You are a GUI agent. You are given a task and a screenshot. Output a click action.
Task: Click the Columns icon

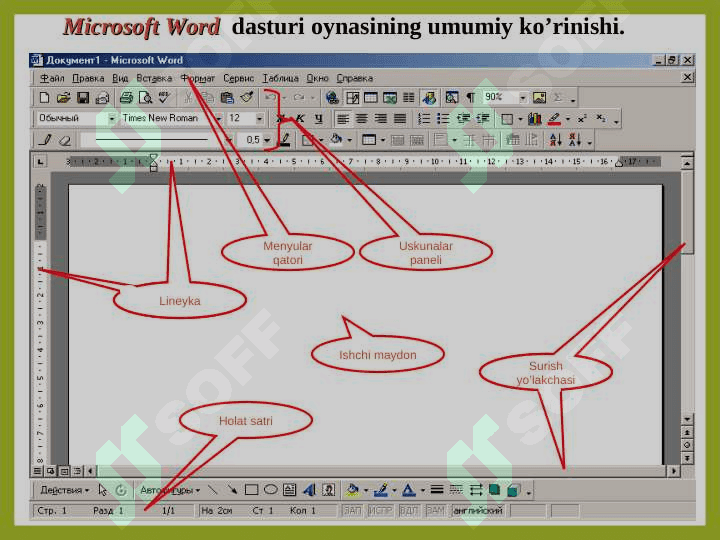pyautogui.click(x=408, y=97)
